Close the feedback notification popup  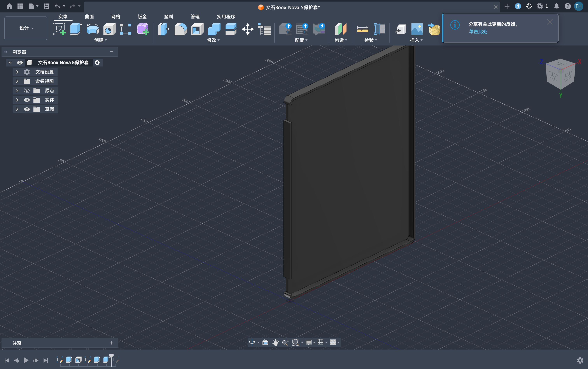click(550, 22)
